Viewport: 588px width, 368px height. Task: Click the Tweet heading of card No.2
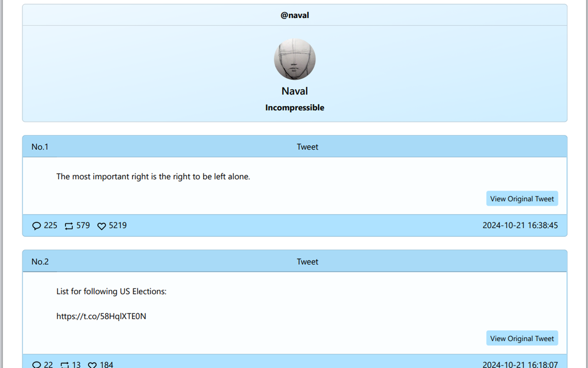coord(307,262)
